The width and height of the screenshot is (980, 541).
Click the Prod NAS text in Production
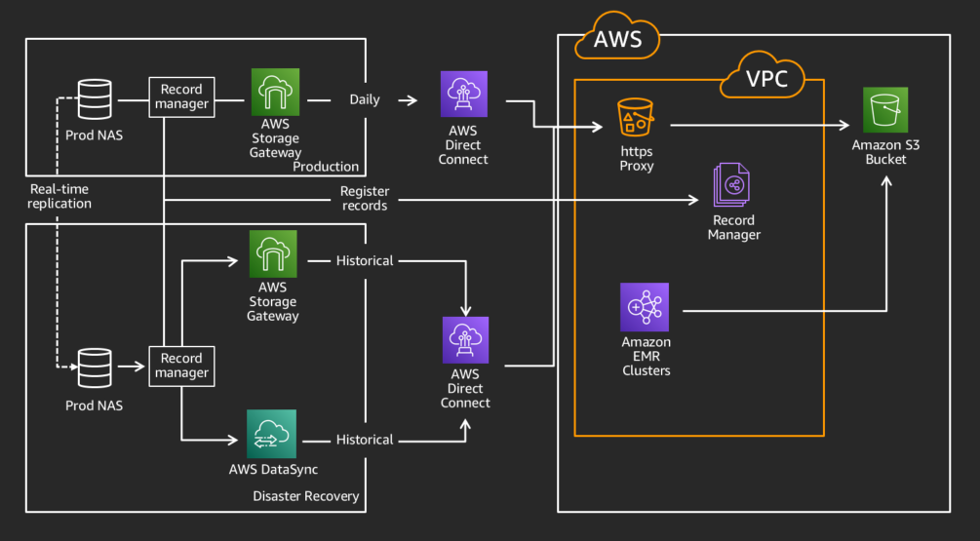tap(94, 135)
